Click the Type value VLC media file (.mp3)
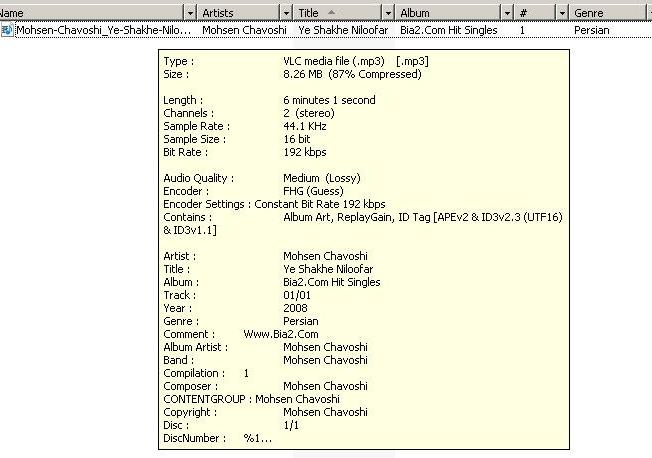 pos(356,61)
